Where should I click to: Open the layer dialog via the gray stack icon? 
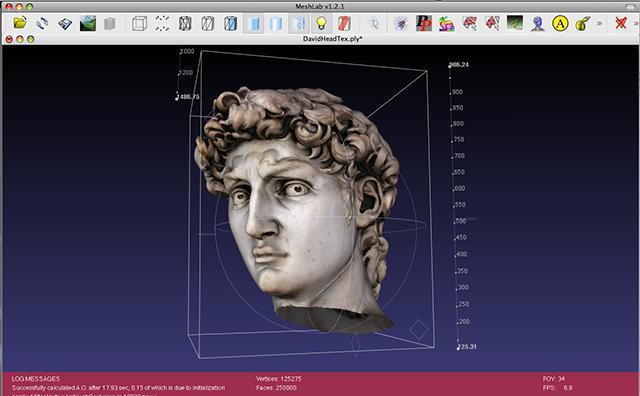click(x=109, y=24)
